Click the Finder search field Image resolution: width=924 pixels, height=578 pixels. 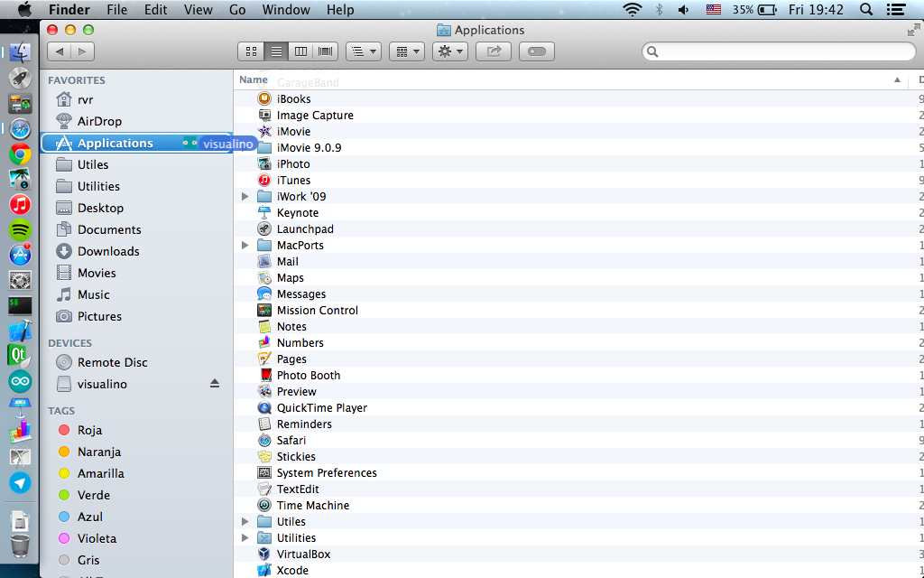(779, 51)
